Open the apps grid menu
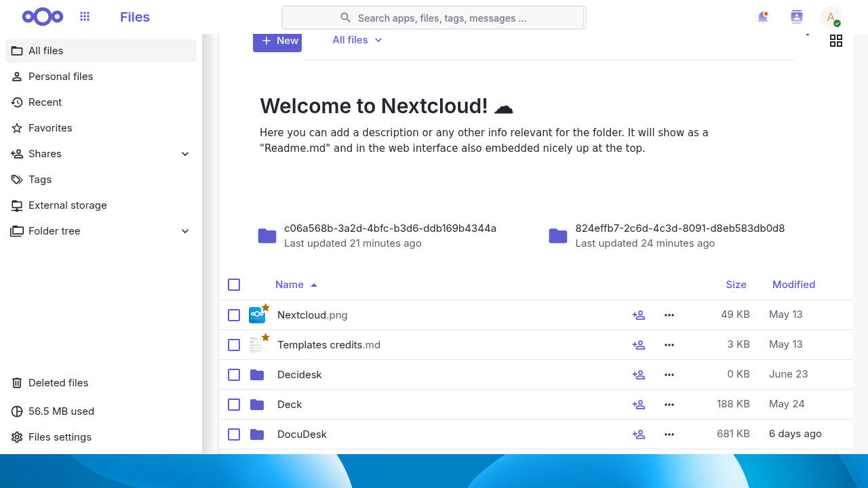The image size is (868, 488). tap(85, 17)
